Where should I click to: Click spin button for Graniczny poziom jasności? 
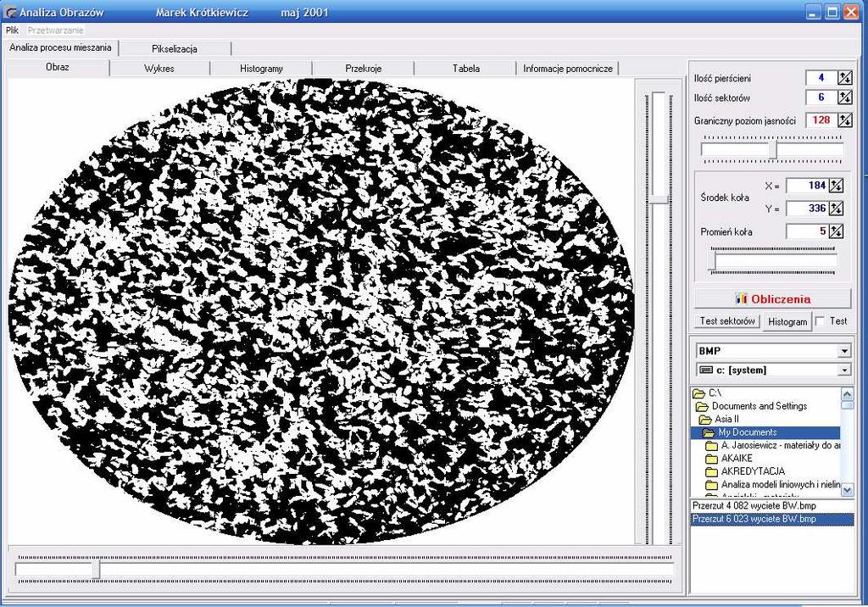click(845, 120)
